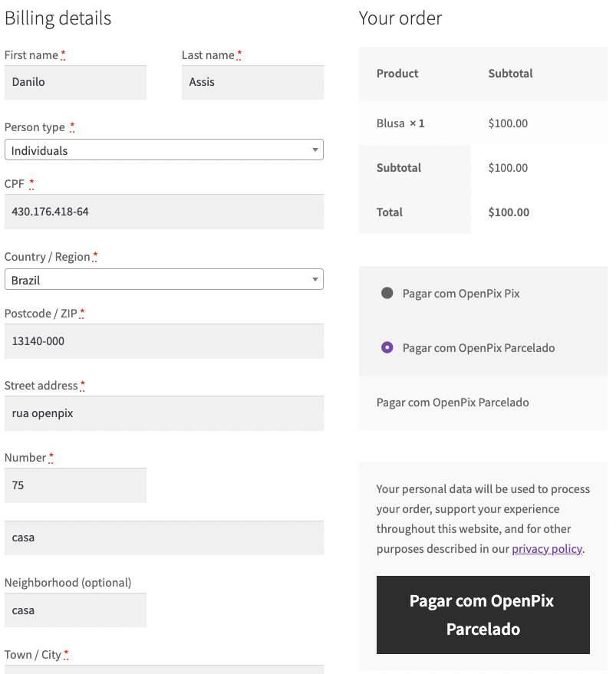
Task: Open the privacy policy link
Action: (546, 548)
